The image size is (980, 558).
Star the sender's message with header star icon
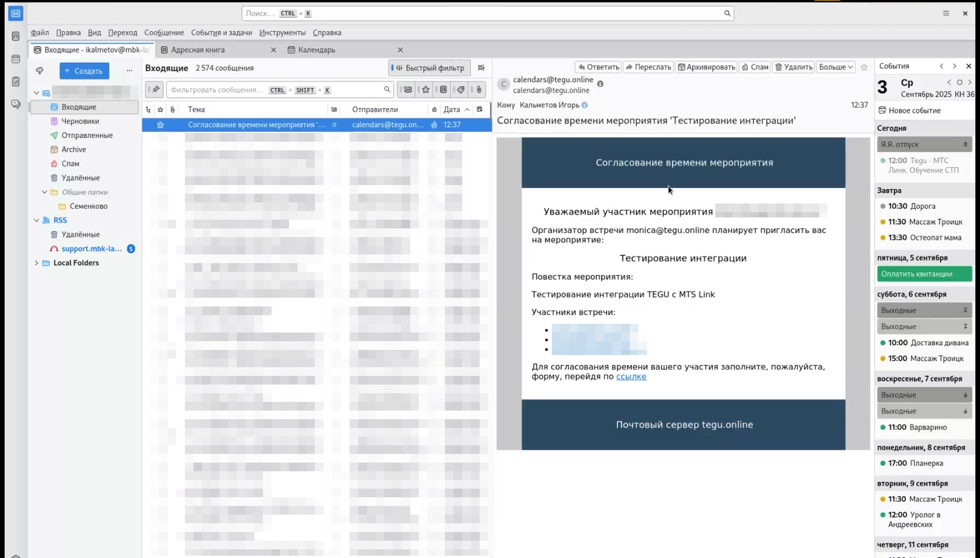point(864,67)
